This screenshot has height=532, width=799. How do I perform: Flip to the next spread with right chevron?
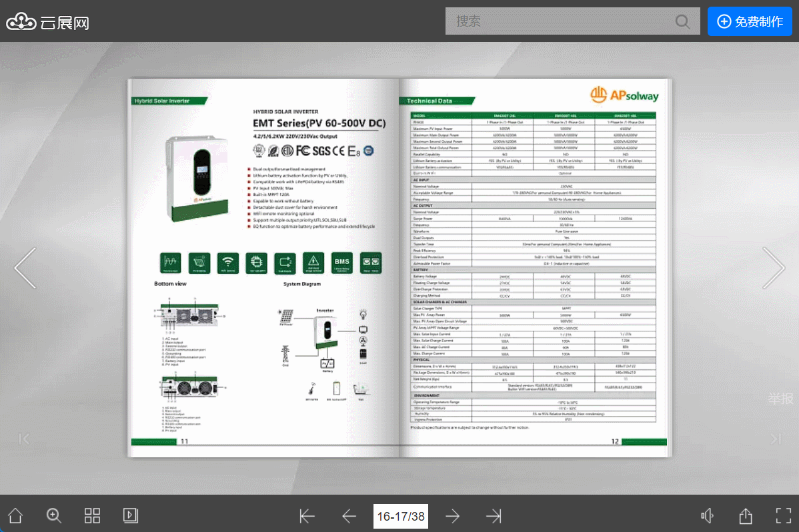(773, 268)
